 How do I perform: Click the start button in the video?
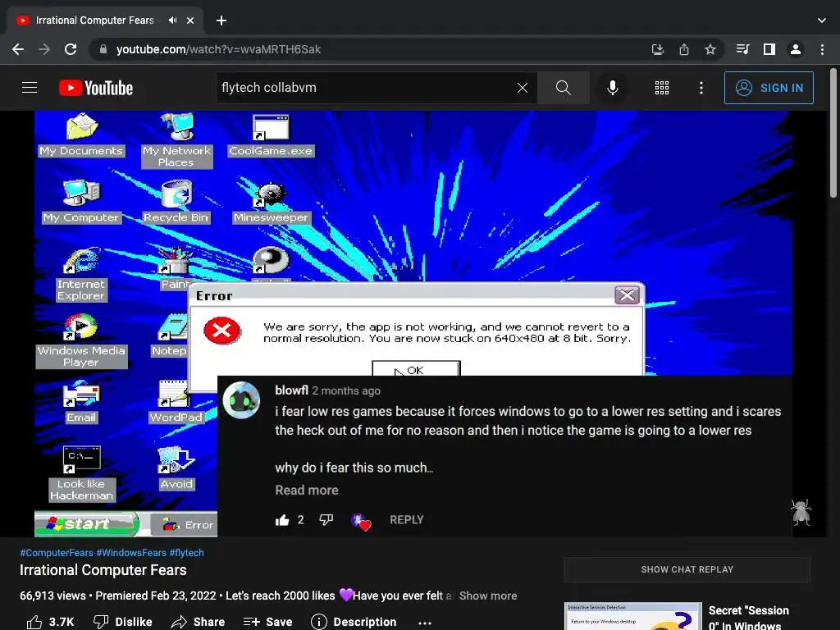(85, 524)
